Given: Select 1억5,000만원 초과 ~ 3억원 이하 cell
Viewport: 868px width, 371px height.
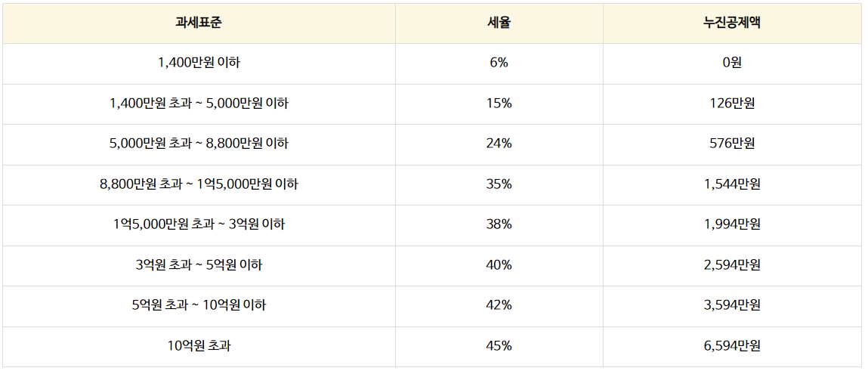Looking at the screenshot, I should point(199,225).
